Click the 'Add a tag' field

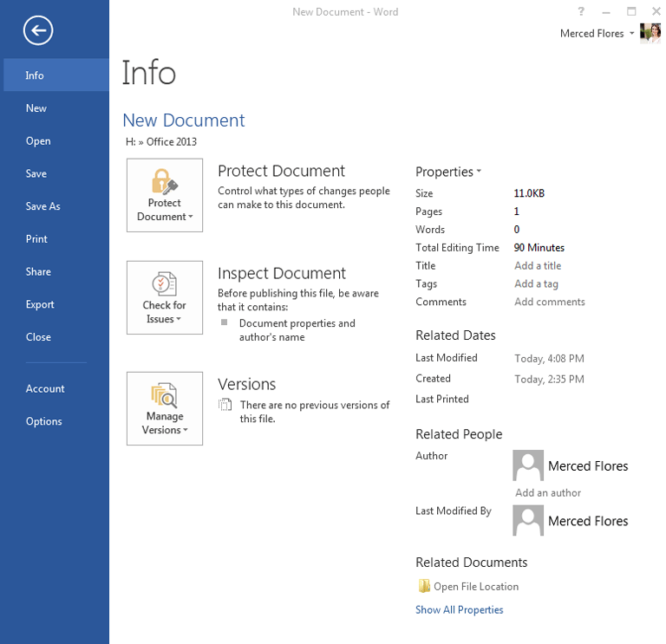click(536, 284)
